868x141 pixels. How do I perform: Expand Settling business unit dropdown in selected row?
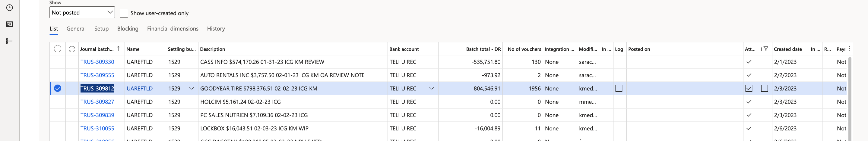tap(192, 88)
